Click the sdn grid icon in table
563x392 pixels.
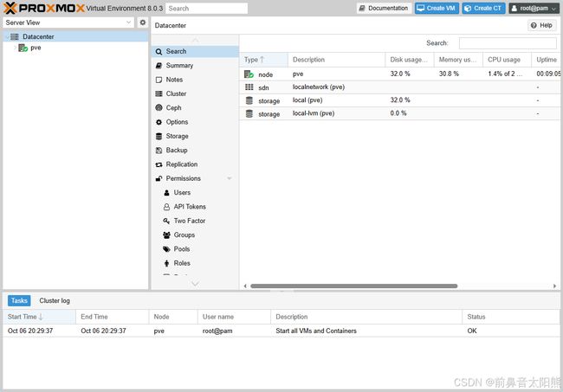click(x=249, y=87)
